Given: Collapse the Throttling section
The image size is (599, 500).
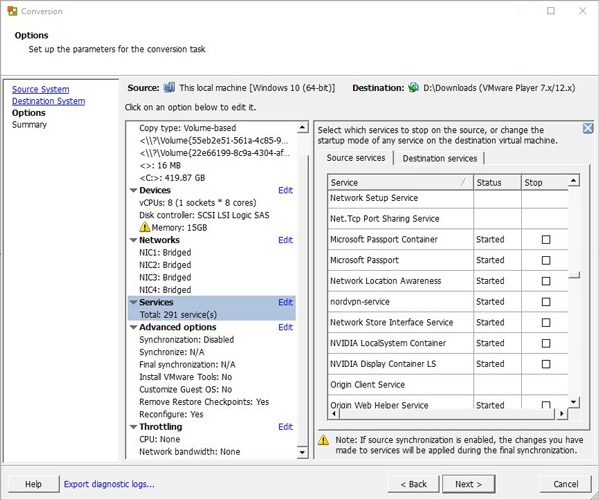Looking at the screenshot, I should click(133, 427).
